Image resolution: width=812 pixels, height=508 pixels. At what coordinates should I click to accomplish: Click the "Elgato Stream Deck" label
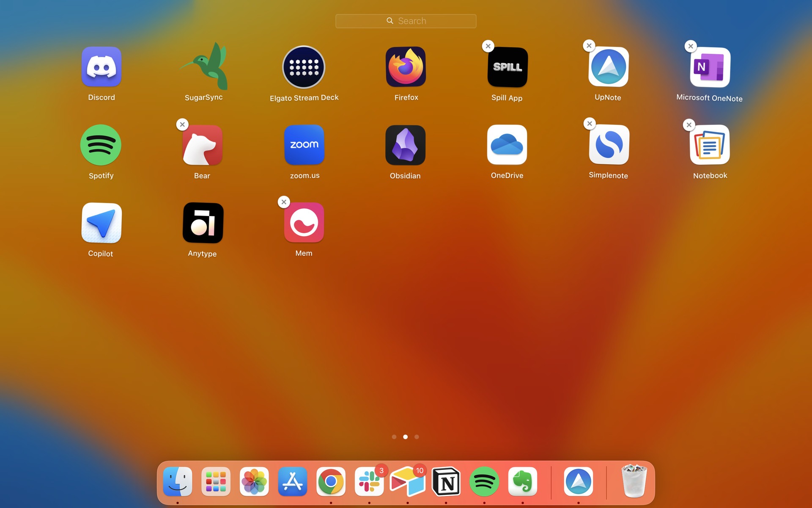(304, 98)
